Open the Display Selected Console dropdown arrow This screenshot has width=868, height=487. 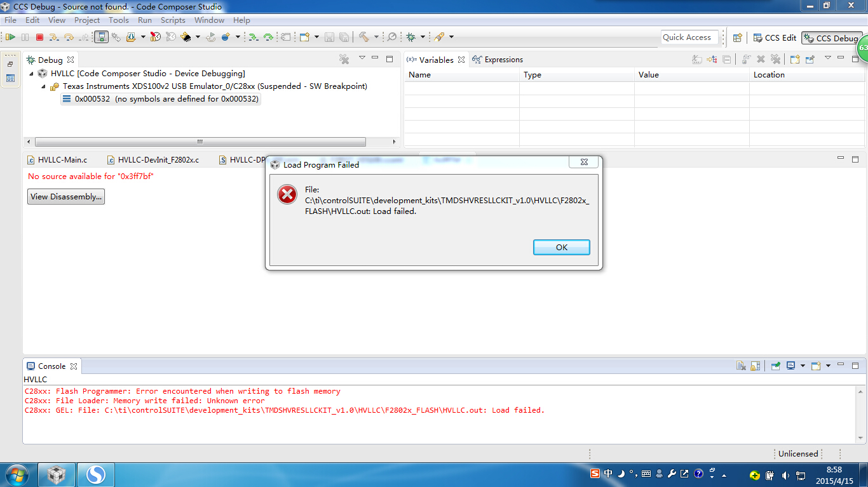point(803,366)
